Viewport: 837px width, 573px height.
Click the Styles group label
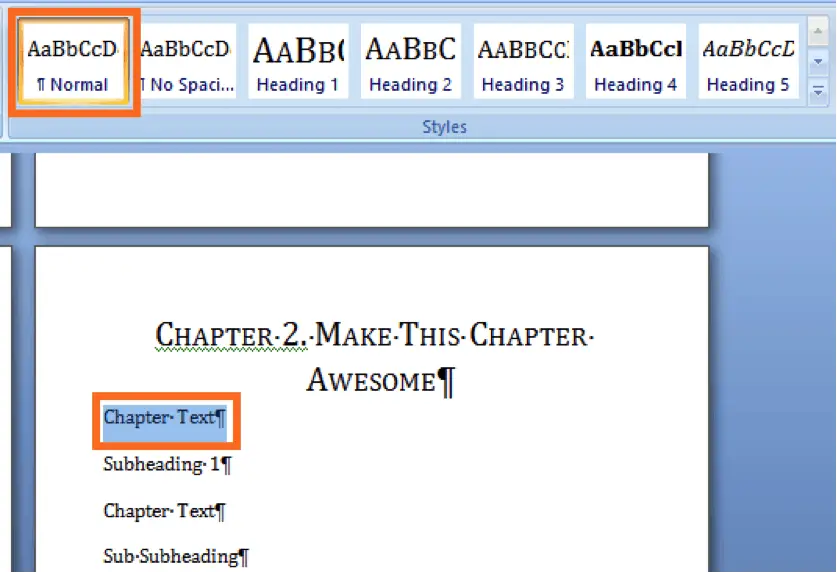tap(444, 127)
